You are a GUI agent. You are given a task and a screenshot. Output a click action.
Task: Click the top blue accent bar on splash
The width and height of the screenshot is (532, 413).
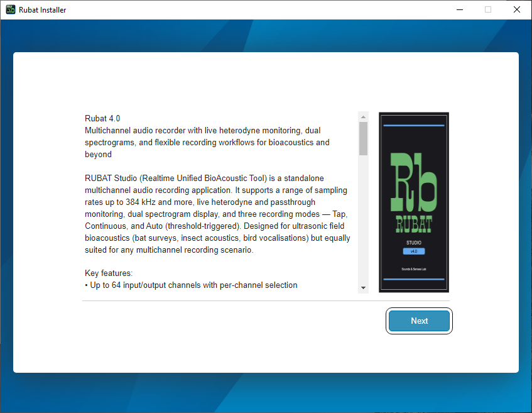413,126
